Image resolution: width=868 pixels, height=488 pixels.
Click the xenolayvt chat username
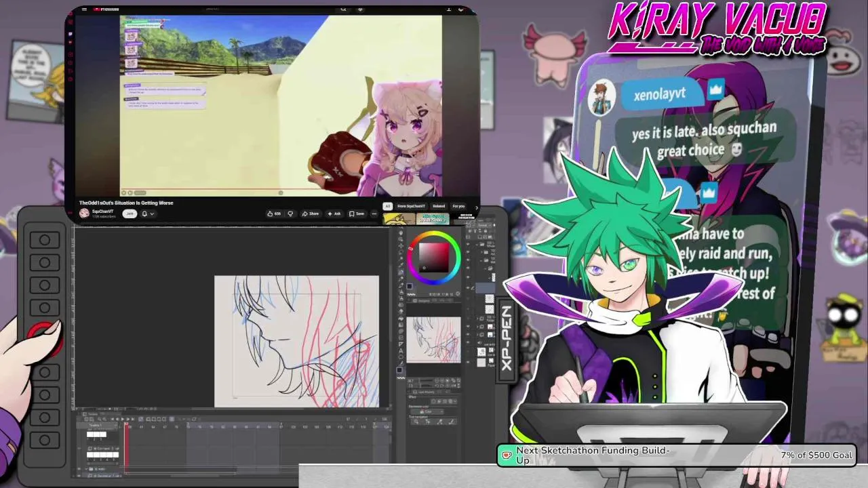pos(659,95)
